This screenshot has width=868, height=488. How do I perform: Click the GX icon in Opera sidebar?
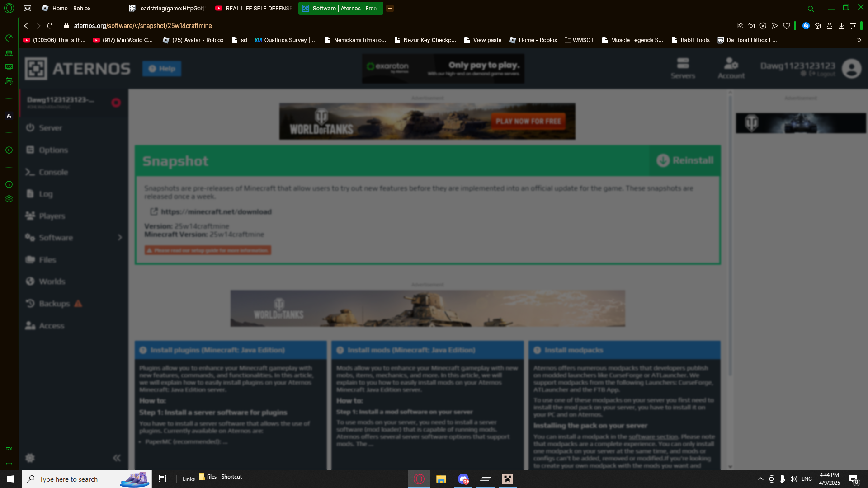click(9, 449)
